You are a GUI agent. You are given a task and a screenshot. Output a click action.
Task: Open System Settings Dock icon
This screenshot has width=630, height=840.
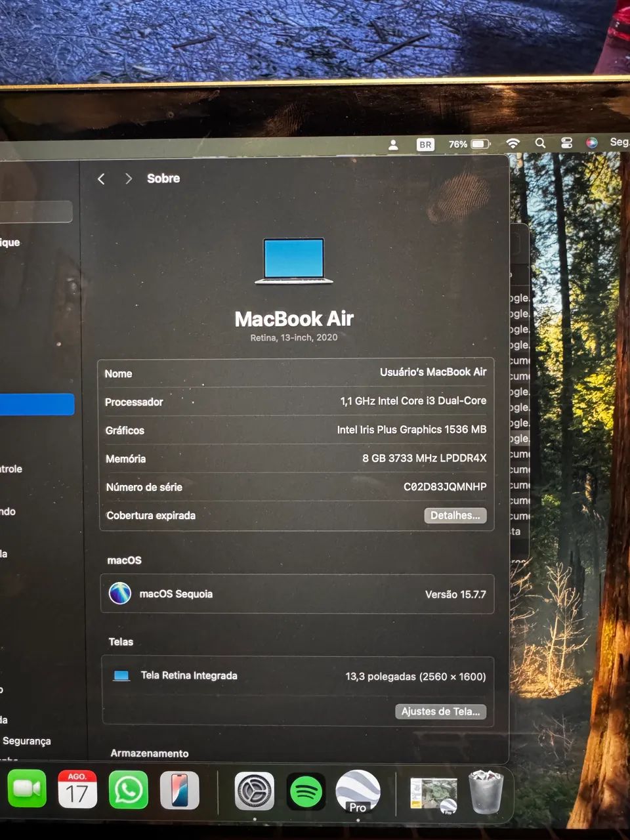(x=255, y=791)
